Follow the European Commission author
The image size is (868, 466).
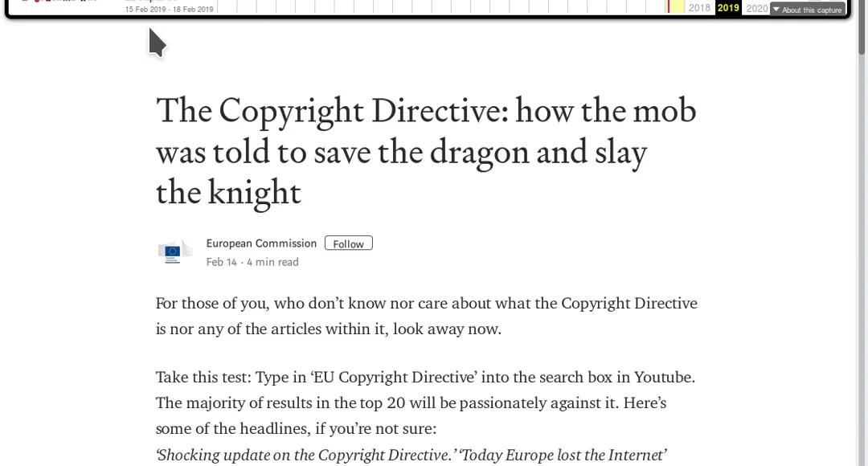point(348,243)
